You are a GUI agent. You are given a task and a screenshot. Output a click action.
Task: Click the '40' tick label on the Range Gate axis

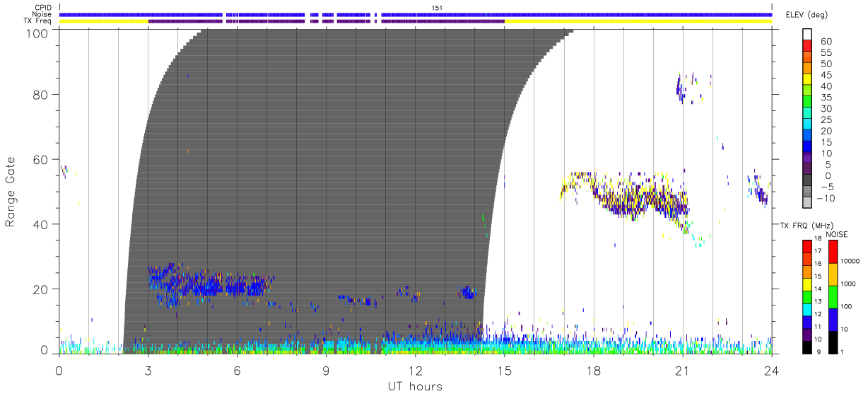coord(41,224)
